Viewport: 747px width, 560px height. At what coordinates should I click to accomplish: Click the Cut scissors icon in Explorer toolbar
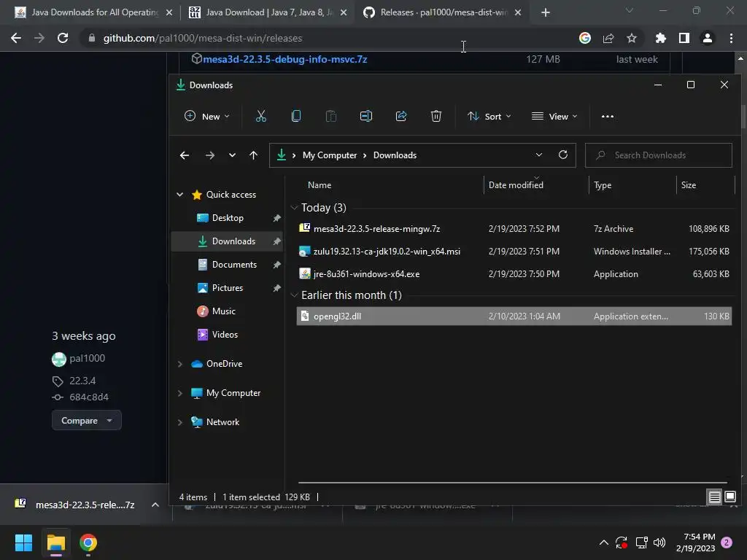point(260,116)
